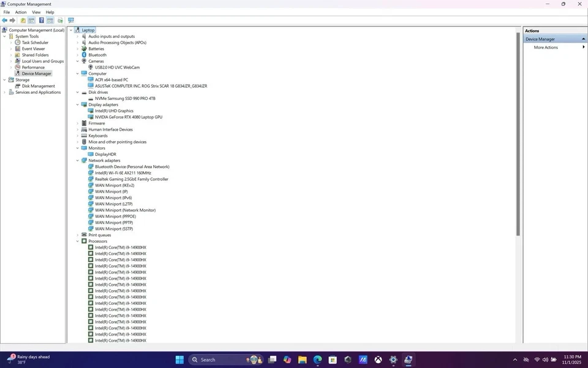Viewport: 588px width, 368px height.
Task: Select Realtek Gaming 2.5GbE Family Controller
Action: tap(131, 179)
